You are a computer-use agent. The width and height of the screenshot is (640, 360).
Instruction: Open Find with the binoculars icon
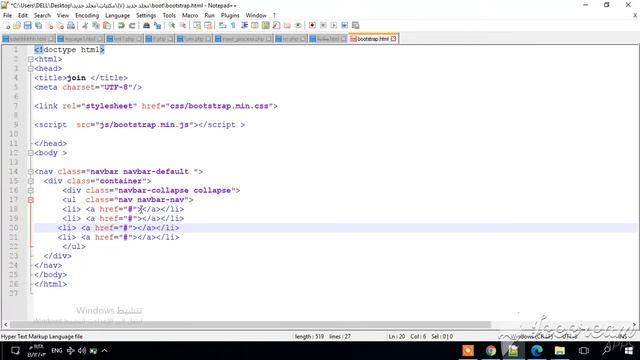point(147,25)
